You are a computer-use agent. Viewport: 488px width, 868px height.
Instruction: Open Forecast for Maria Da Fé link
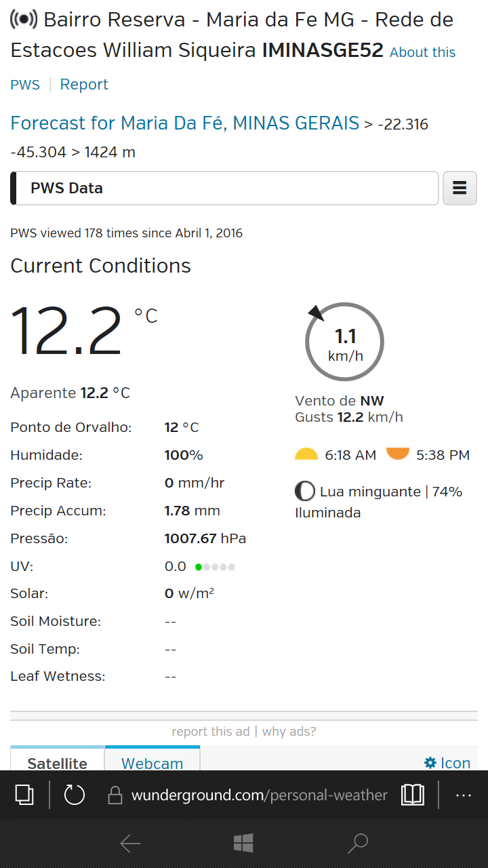tap(184, 123)
